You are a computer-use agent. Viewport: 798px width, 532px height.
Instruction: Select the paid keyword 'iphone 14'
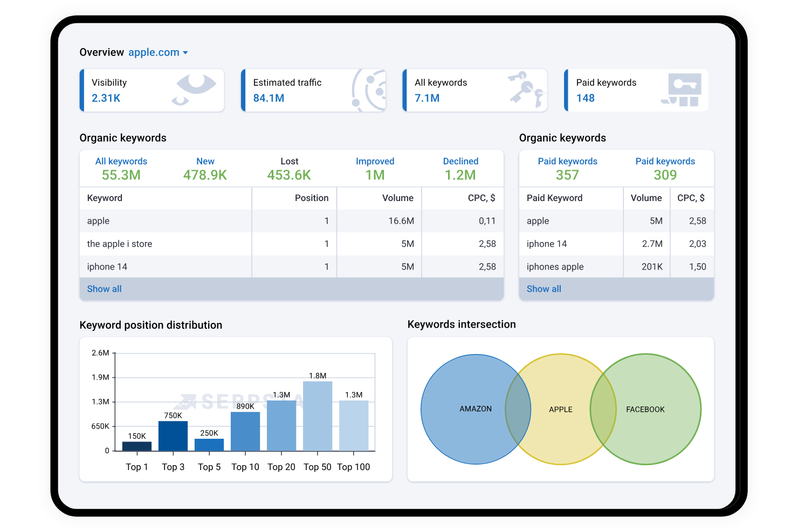(547, 244)
